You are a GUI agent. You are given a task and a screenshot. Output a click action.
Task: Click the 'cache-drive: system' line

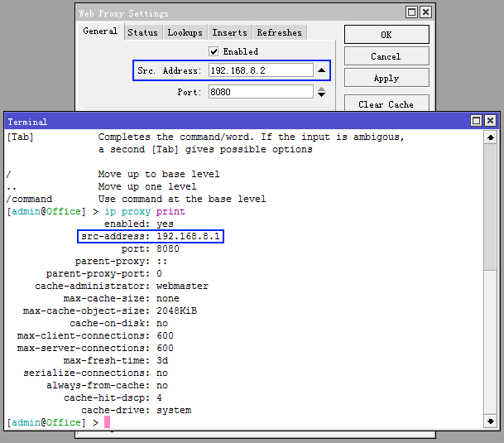point(137,410)
